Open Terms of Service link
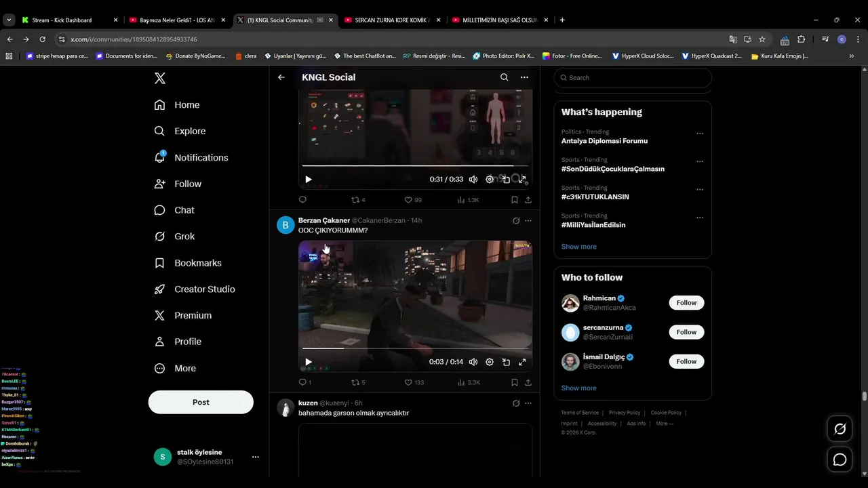The image size is (868, 488). coord(580,413)
